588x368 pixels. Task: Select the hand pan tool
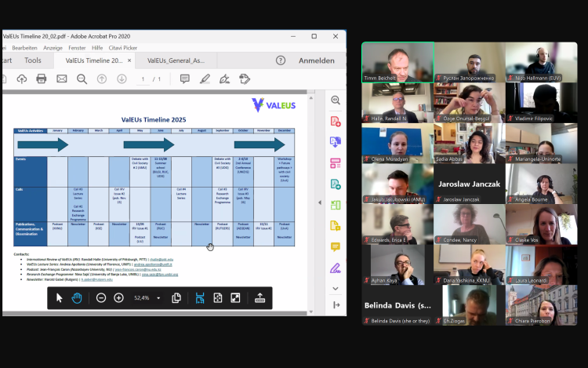point(77,298)
